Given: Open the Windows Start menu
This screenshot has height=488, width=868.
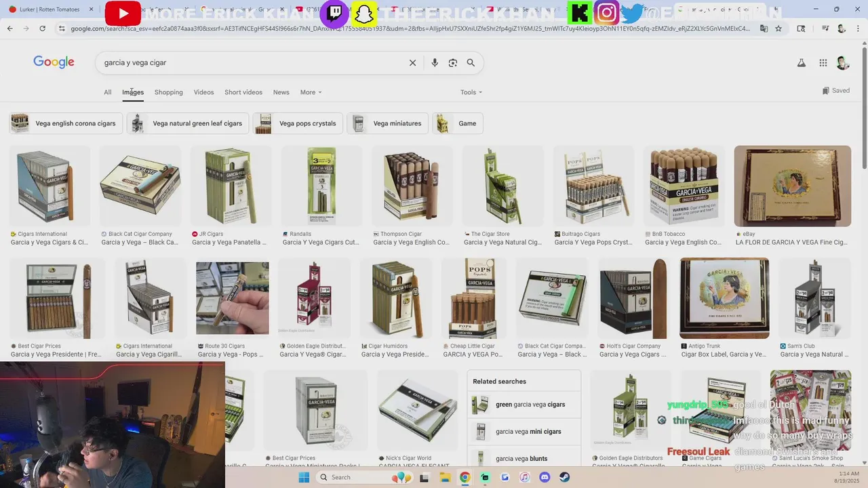Looking at the screenshot, I should point(304,477).
